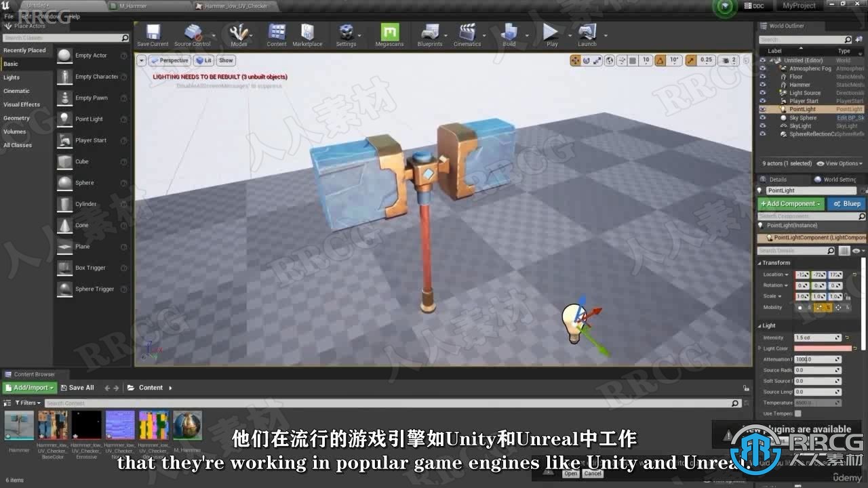Image resolution: width=868 pixels, height=488 pixels.
Task: Click the Add Component button
Action: (791, 204)
